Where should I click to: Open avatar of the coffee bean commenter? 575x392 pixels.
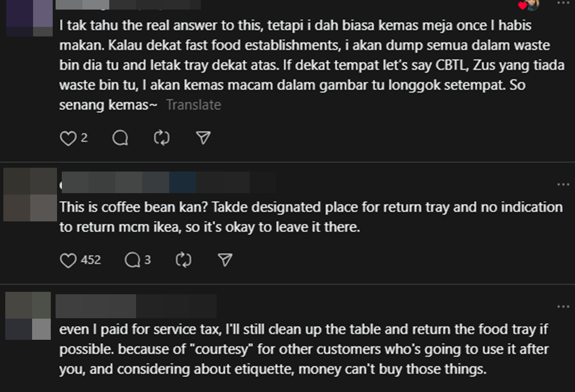point(30,194)
